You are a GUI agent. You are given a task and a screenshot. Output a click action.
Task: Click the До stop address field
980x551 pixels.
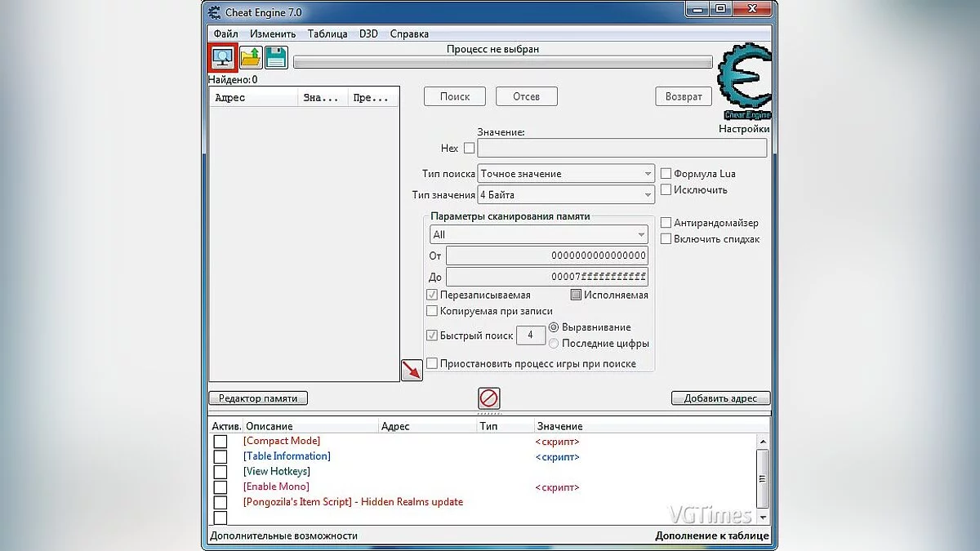[x=547, y=277]
